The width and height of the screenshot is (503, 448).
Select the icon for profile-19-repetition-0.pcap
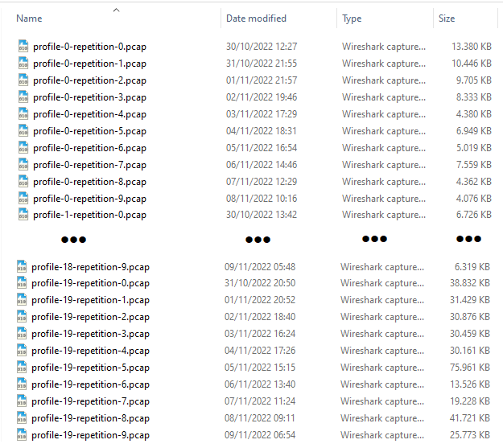pyautogui.click(x=22, y=282)
